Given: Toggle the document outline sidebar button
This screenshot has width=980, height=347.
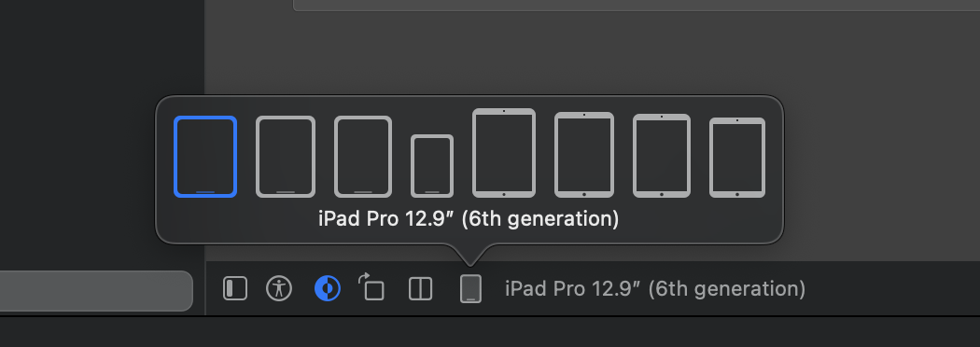Looking at the screenshot, I should [x=235, y=289].
